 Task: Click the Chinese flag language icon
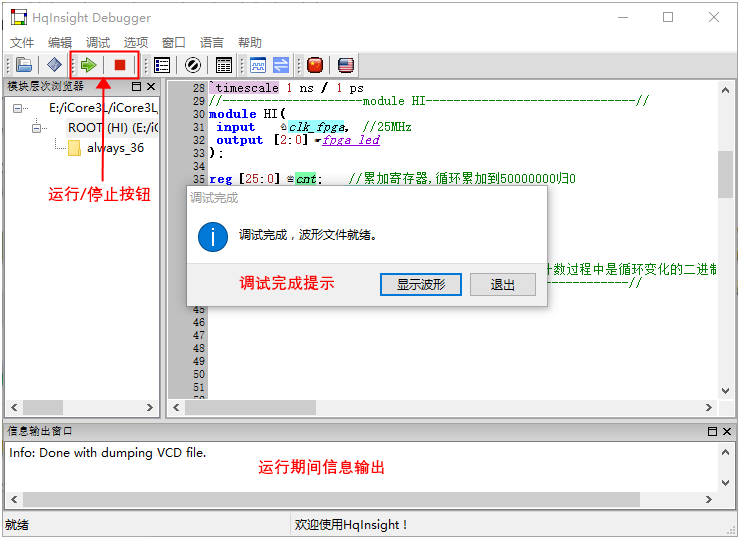(315, 65)
